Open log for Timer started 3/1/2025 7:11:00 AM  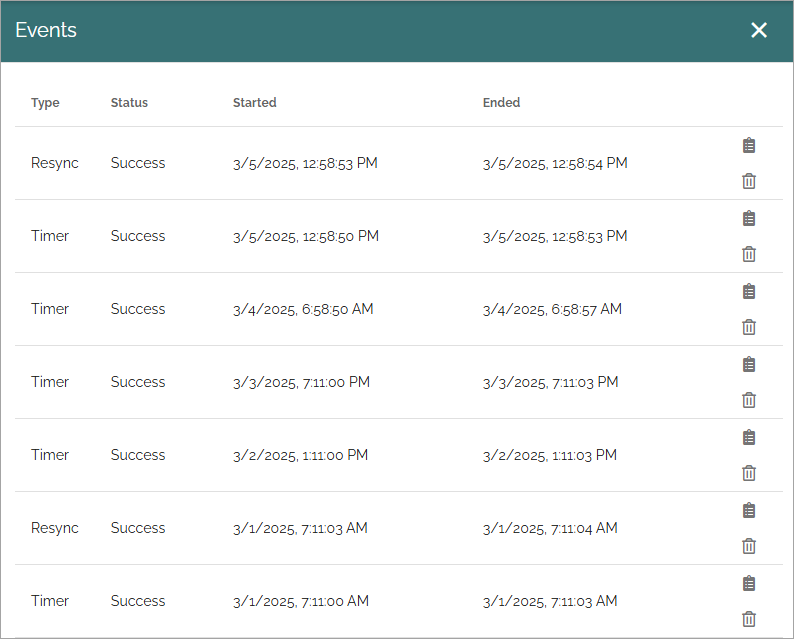pos(749,583)
